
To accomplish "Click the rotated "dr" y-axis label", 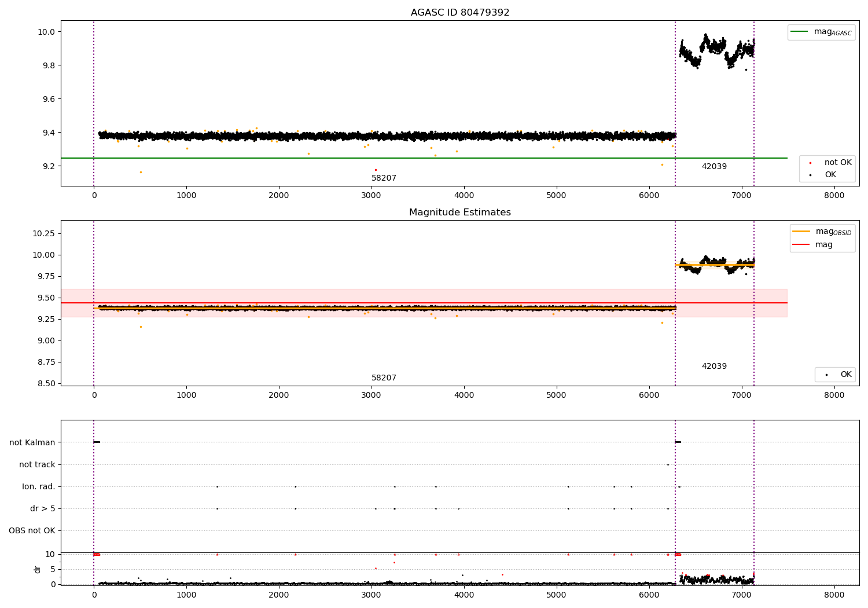I will tap(38, 569).
